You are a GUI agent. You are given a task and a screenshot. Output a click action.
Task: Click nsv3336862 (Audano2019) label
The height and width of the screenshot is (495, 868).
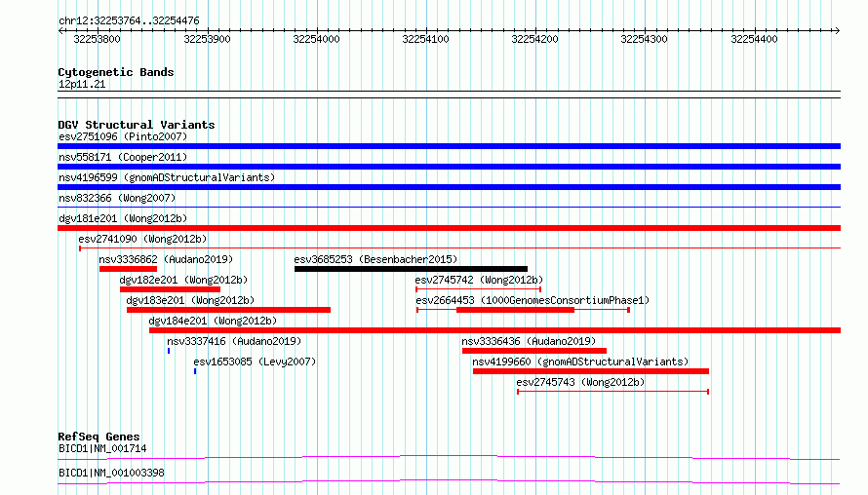pyautogui.click(x=166, y=259)
